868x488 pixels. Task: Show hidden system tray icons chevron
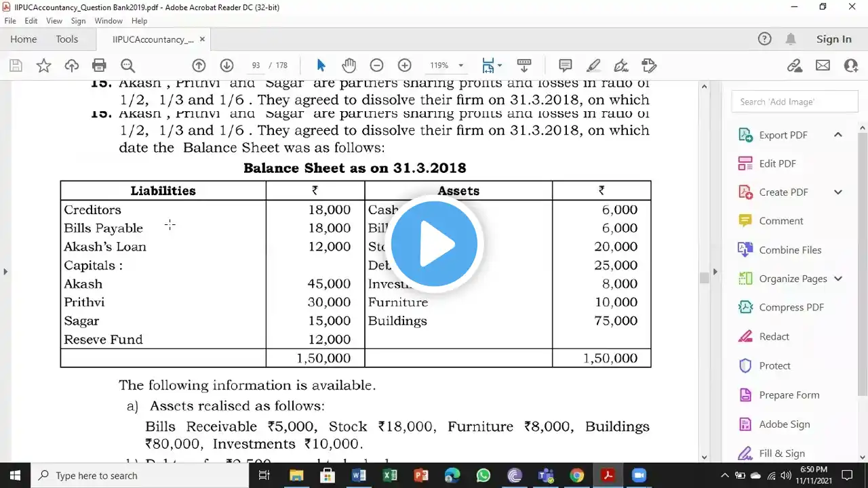pos(724,475)
